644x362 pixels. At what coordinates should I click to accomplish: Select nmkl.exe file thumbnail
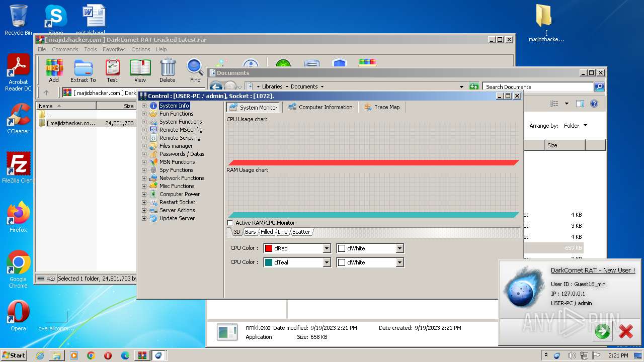coord(227,332)
